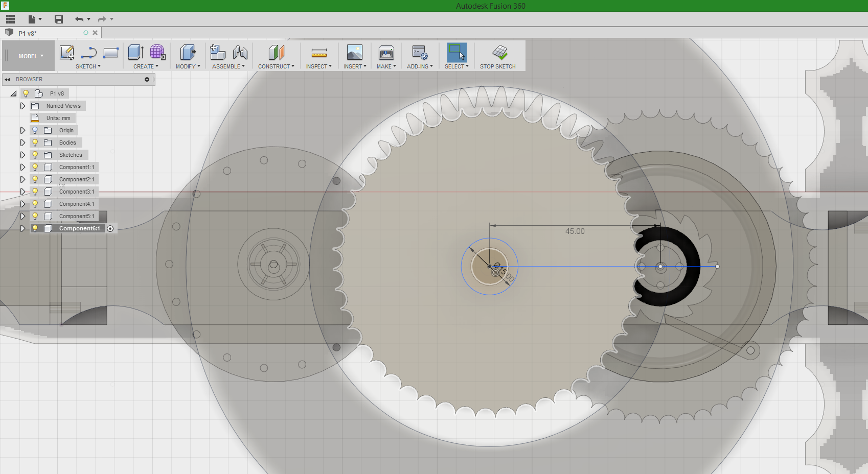
Task: Click the Insert image icon
Action: pos(355,52)
